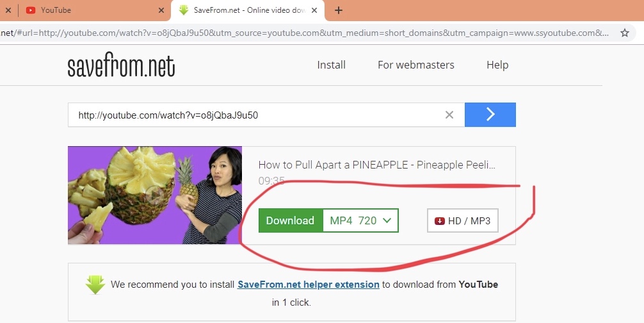Clear the URL field with the X icon
Viewport: 644px width, 323px height.
pyautogui.click(x=449, y=115)
